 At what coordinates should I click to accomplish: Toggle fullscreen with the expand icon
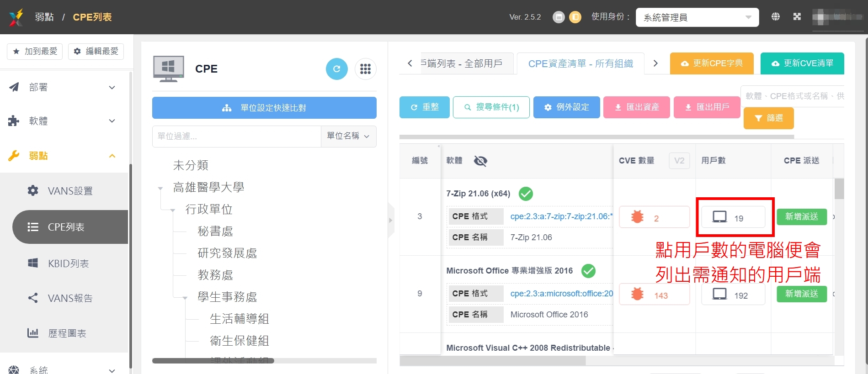[797, 17]
